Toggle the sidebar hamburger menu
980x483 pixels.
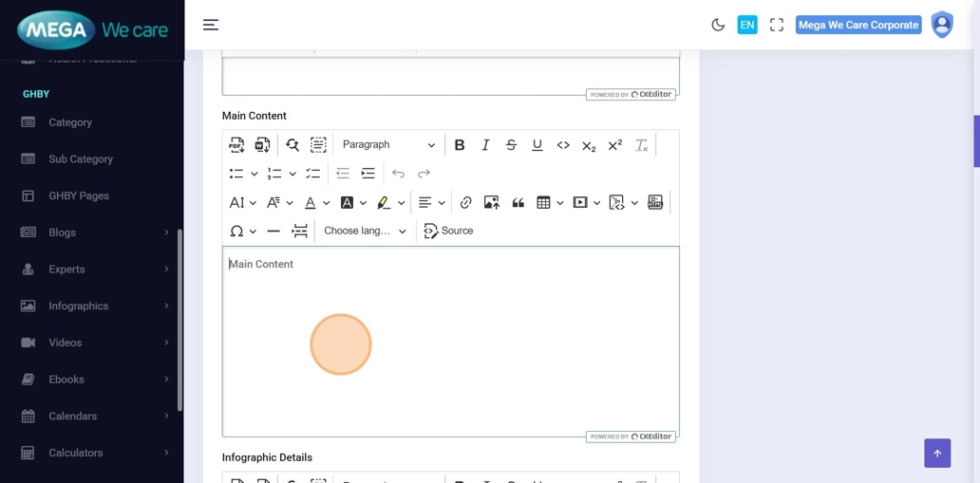[211, 26]
